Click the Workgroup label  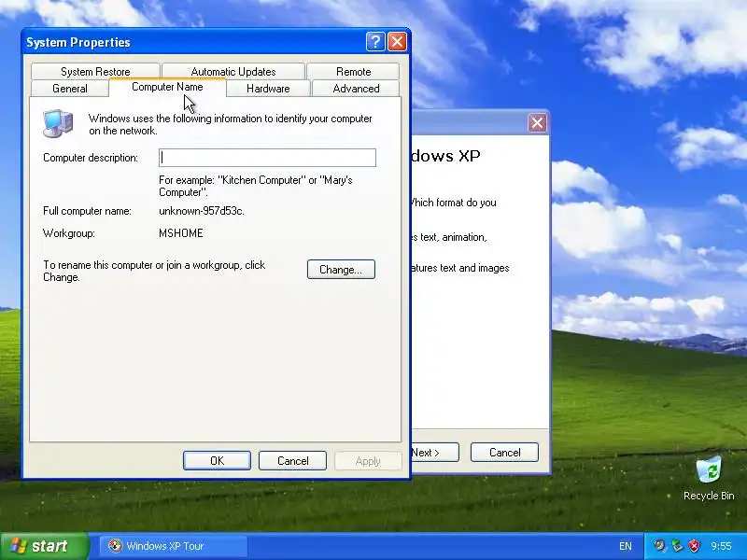69,233
